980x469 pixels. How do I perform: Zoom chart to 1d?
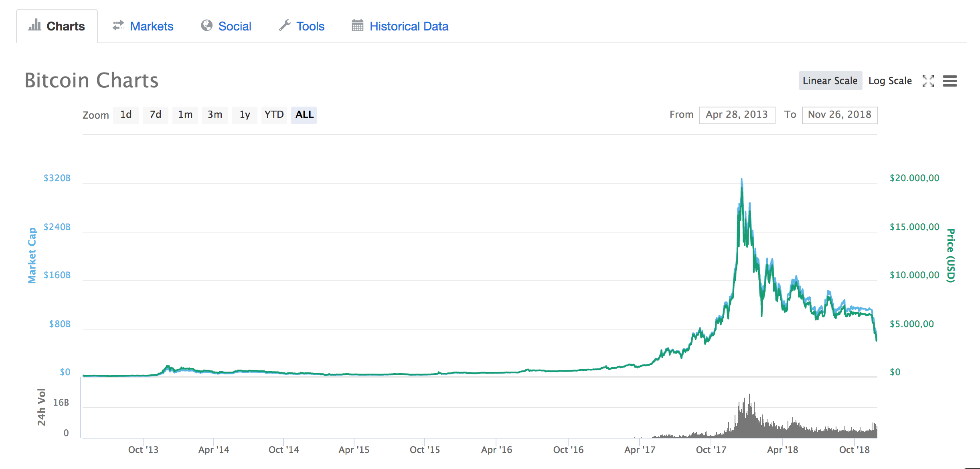pos(126,115)
